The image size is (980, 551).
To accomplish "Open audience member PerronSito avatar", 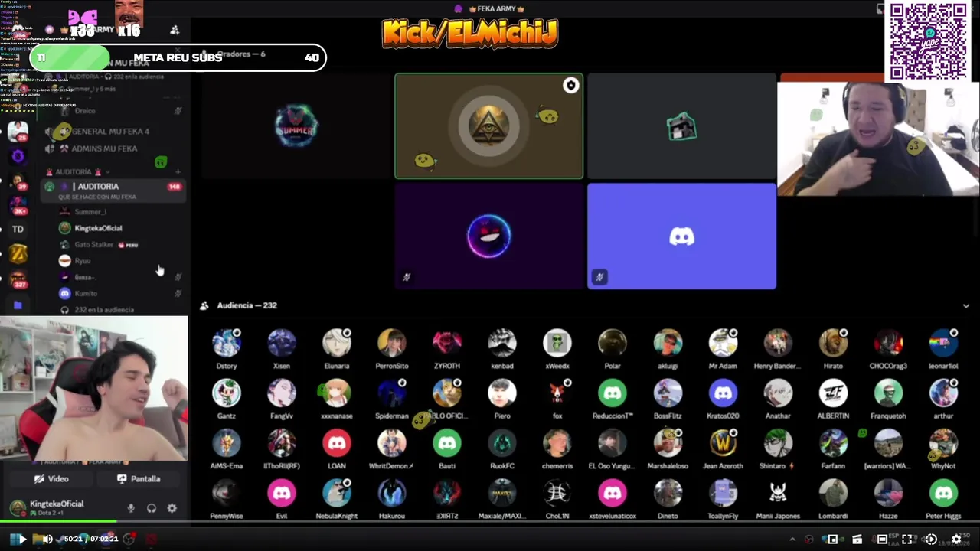I will (392, 344).
